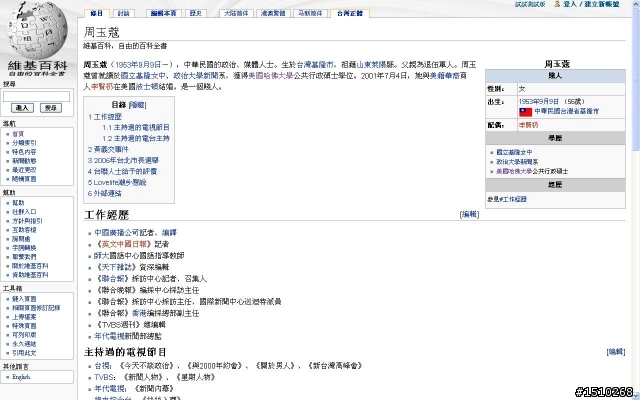Screen dimensions: 640x400
Task: Click the 編輯 link beside 主持過的電視節目 heading
Action: (616, 351)
